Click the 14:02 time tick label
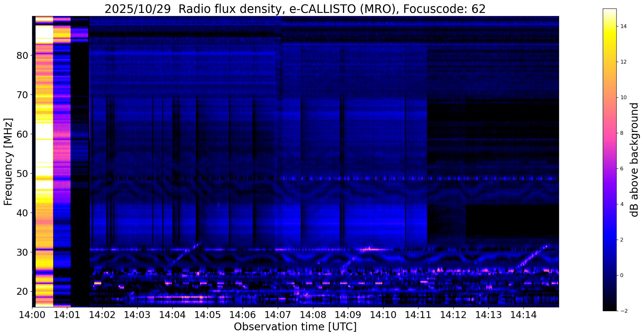 [102, 315]
